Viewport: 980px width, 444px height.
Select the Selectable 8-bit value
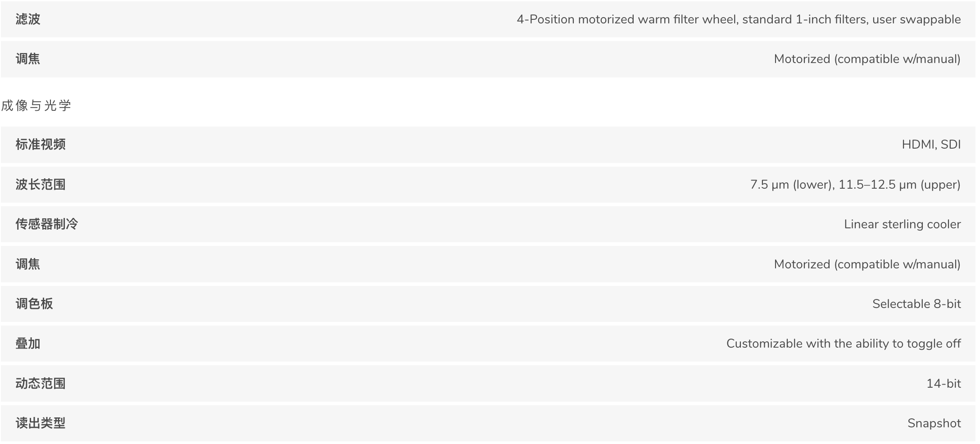[x=916, y=304]
